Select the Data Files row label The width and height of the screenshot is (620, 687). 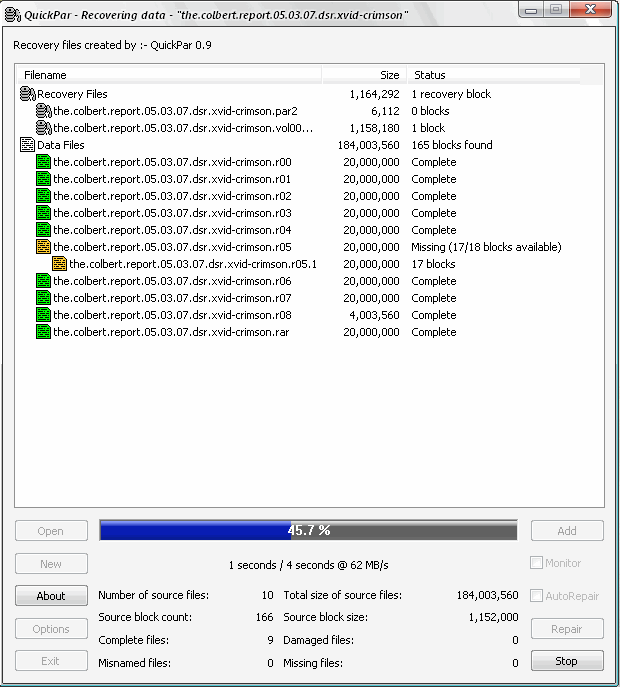coord(60,145)
